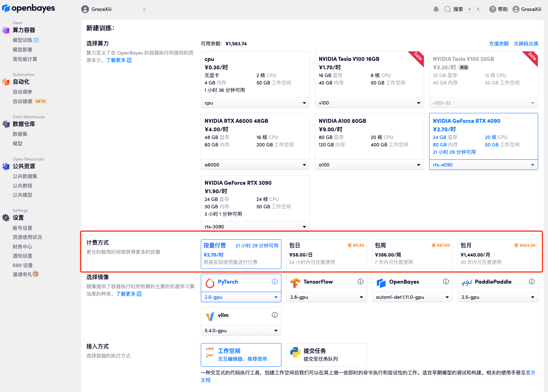Navigate to 公共数据集 in sidebar

[x=25, y=176]
